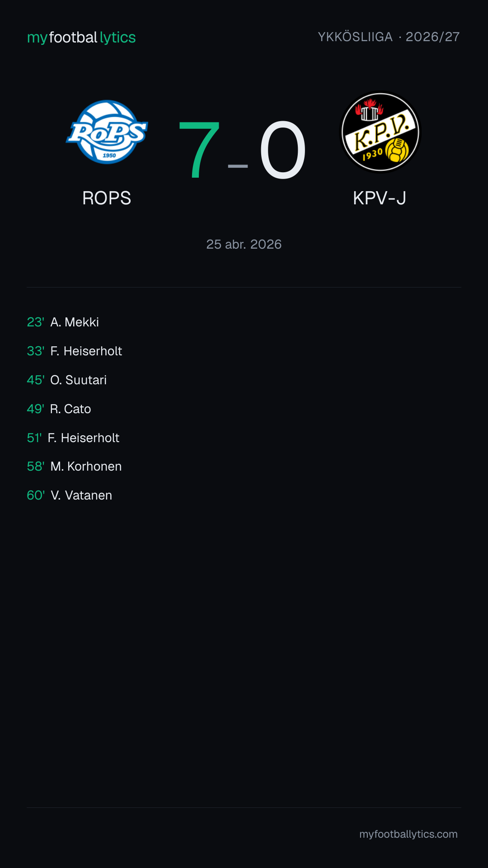Image resolution: width=488 pixels, height=868 pixels.
Task: Open scorer A. Mekki at 23'
Action: tap(63, 322)
